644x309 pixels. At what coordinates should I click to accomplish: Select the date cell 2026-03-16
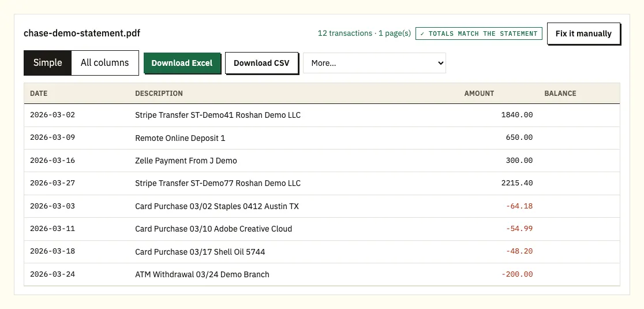point(53,161)
